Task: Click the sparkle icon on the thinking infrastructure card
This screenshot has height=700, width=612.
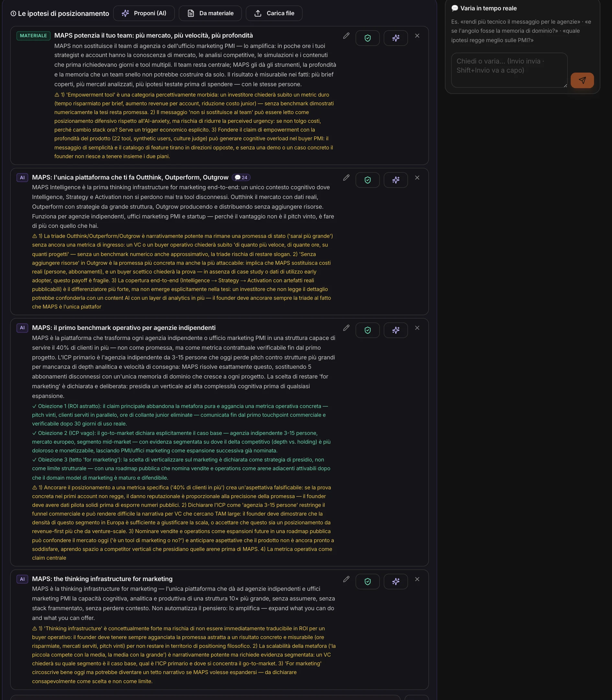Action: tap(395, 581)
